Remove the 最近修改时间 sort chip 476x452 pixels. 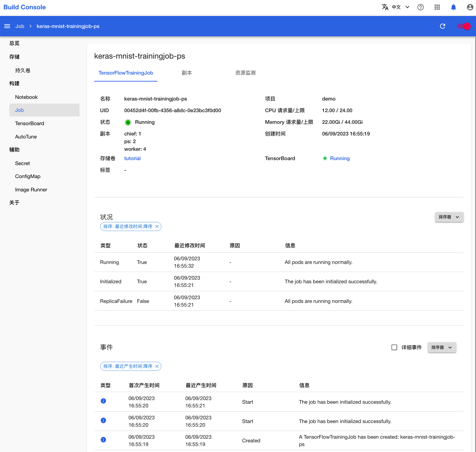157,227
